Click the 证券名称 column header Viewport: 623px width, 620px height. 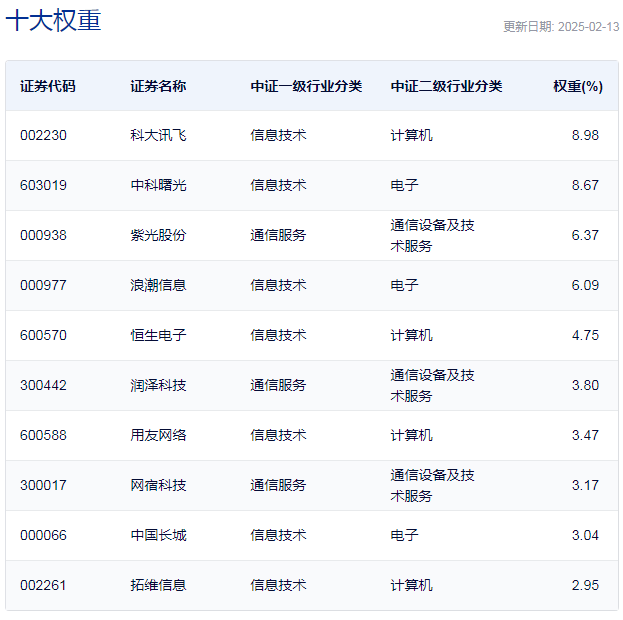[158, 86]
